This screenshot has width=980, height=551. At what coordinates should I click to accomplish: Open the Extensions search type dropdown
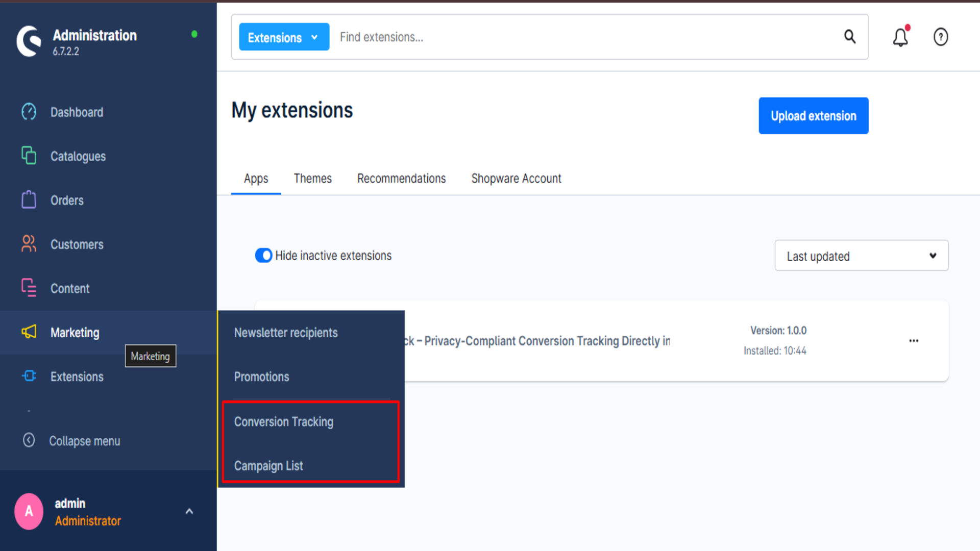(284, 37)
